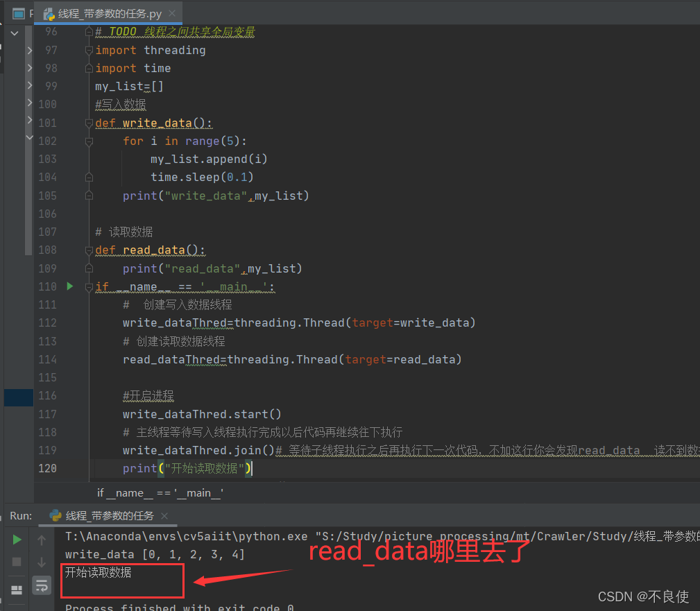Click write_dataThred.start() on line 117
The width and height of the screenshot is (700, 611).
point(203,414)
